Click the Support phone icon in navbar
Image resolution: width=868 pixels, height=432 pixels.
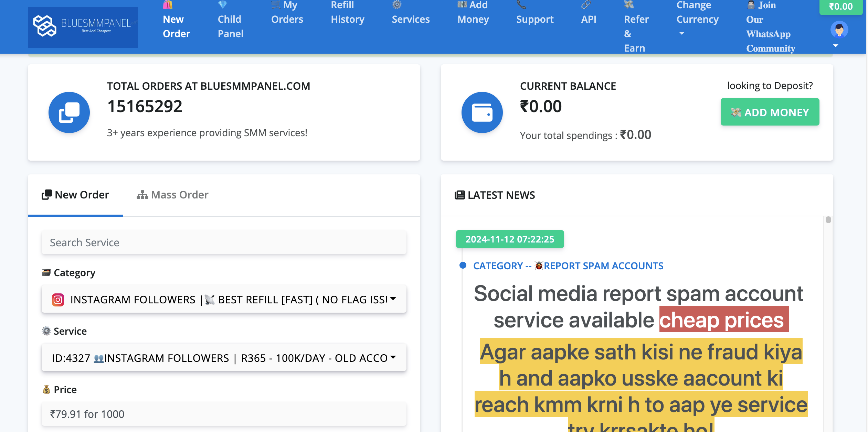(x=521, y=5)
